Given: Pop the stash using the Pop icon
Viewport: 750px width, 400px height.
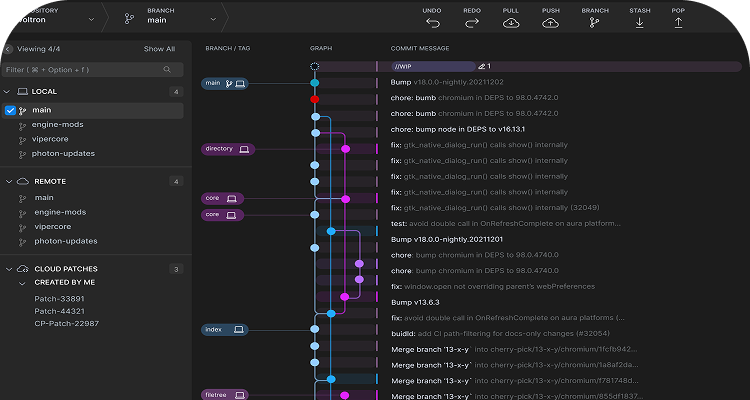Looking at the screenshot, I should click(678, 22).
